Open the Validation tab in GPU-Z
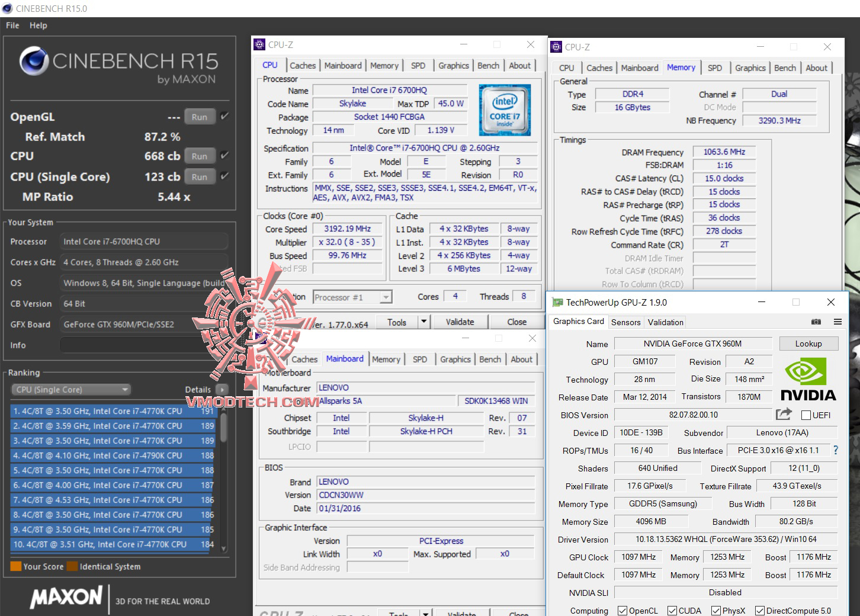This screenshot has height=616, width=860. point(665,322)
